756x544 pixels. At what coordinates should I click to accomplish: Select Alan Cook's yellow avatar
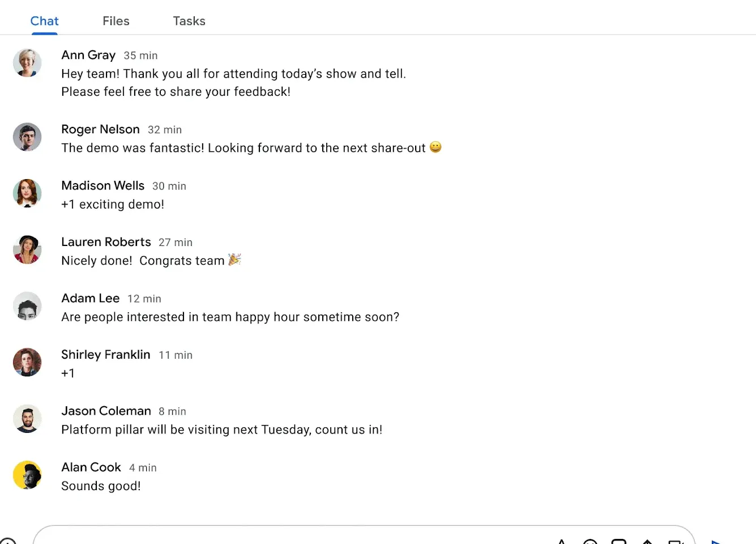pyautogui.click(x=27, y=475)
